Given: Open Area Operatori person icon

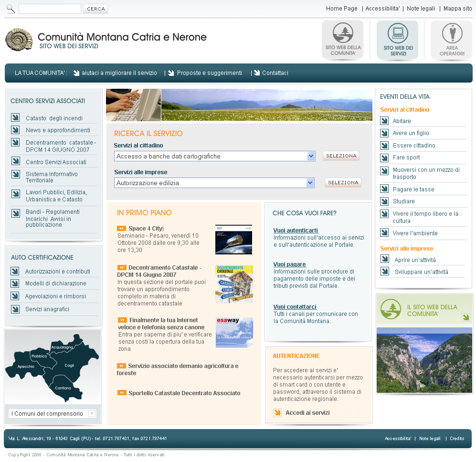Looking at the screenshot, I should (x=452, y=40).
